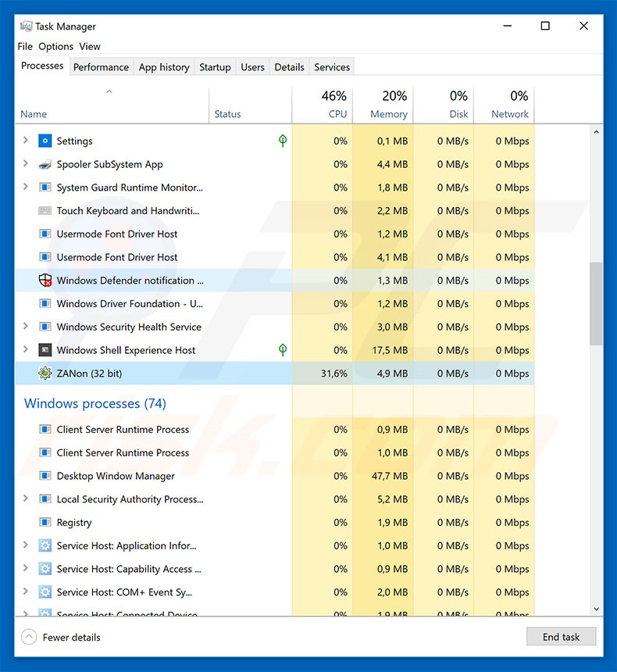Expand the Spooler SubSystem App row

pyautogui.click(x=26, y=163)
